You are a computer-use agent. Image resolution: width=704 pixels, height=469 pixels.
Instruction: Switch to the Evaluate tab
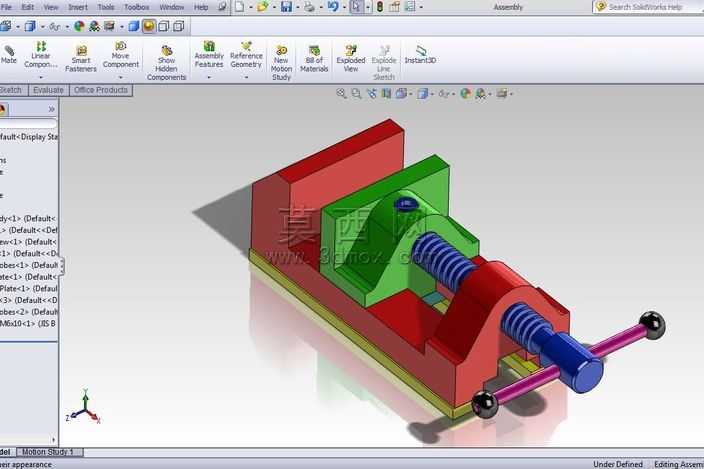coord(48,90)
